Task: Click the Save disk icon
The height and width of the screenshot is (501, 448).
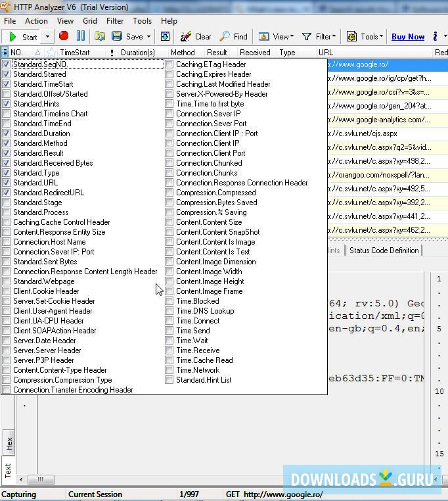Action: (117, 36)
